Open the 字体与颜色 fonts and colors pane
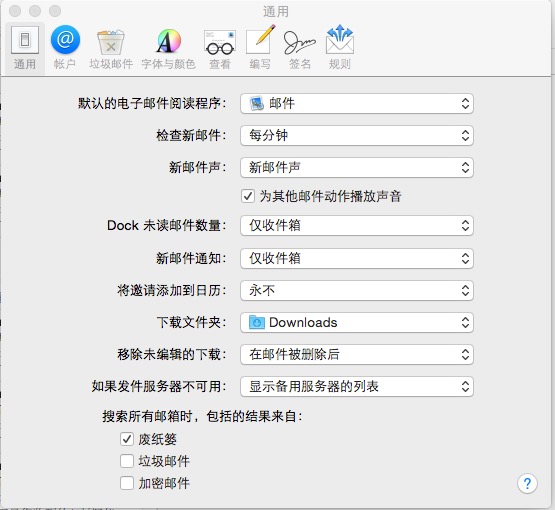This screenshot has width=555, height=510. coord(168,48)
